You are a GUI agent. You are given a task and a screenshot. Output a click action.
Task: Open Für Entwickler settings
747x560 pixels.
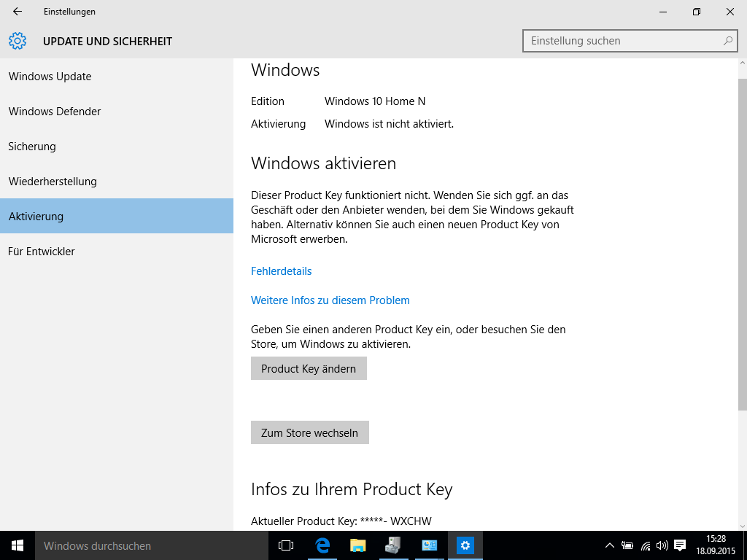(117, 252)
